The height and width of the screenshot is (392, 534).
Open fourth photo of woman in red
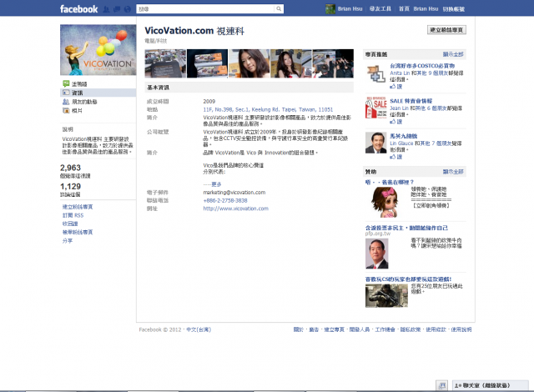(291, 63)
